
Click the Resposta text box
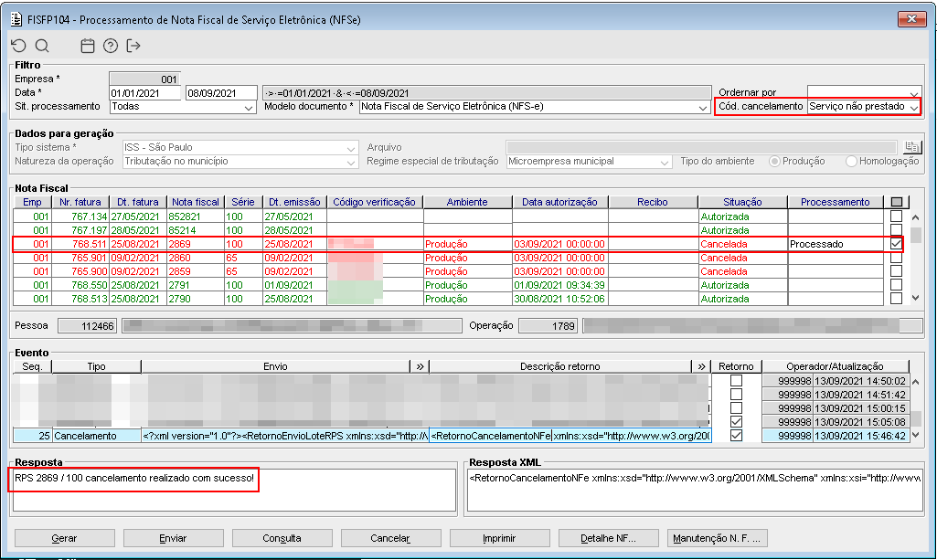tap(234, 491)
